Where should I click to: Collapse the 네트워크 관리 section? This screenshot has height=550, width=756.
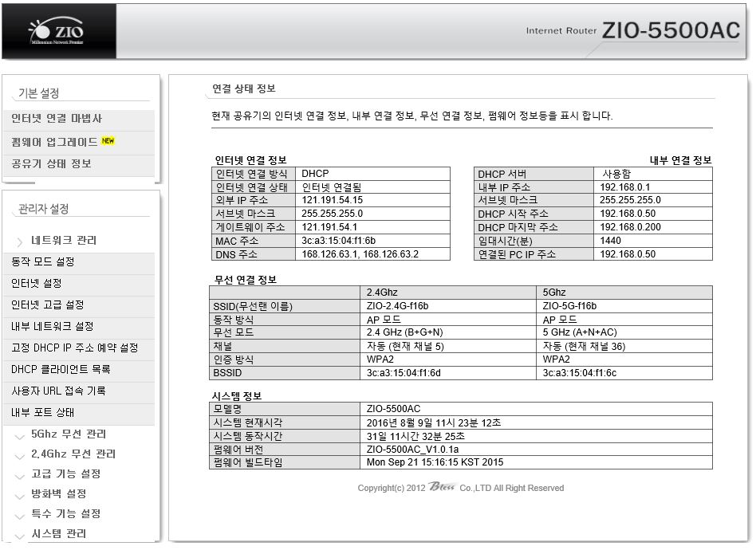click(x=63, y=241)
